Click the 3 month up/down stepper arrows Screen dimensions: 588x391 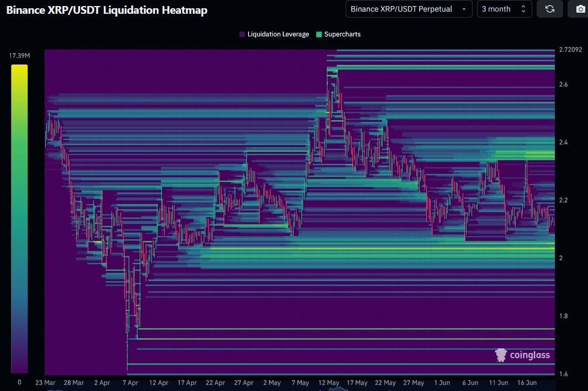(x=523, y=9)
